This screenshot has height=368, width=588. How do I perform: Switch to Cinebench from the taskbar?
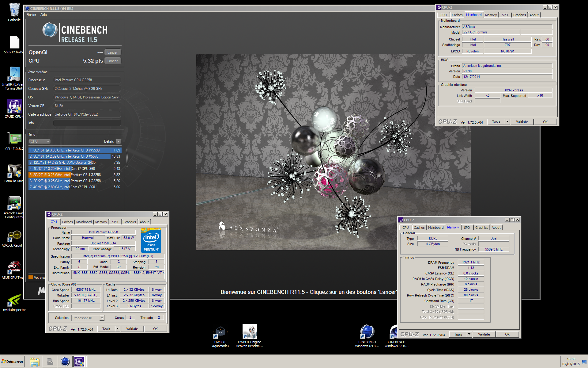pos(65,362)
